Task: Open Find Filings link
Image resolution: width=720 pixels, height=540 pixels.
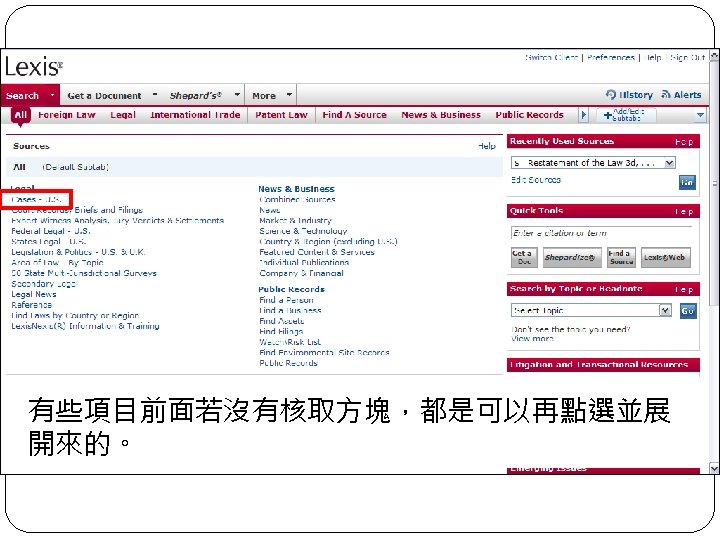Action: click(x=281, y=332)
